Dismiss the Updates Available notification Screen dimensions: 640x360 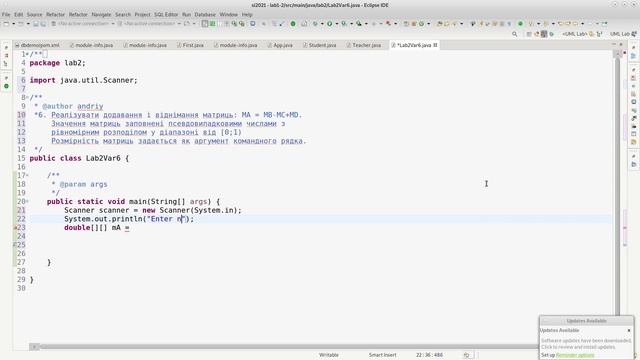[x=629, y=330]
